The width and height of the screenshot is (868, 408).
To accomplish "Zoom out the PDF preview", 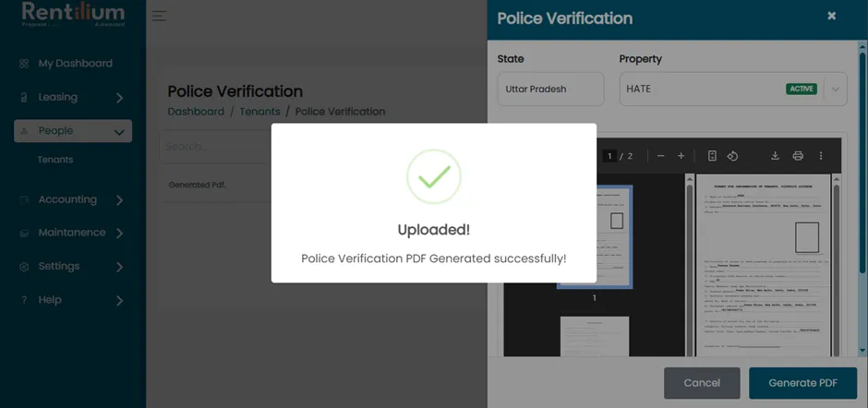I will pos(660,156).
